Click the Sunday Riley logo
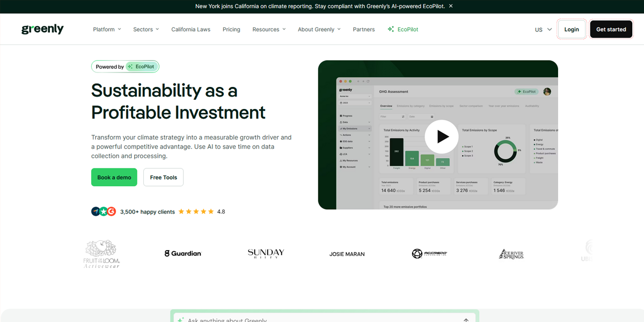 point(266,254)
